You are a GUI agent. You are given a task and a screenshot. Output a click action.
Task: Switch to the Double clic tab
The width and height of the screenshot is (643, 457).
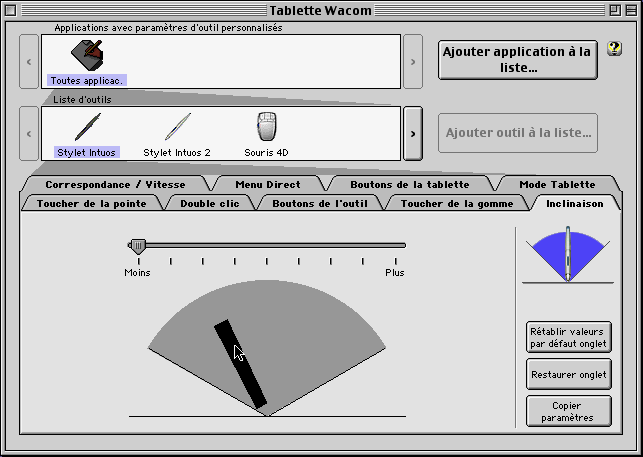210,204
